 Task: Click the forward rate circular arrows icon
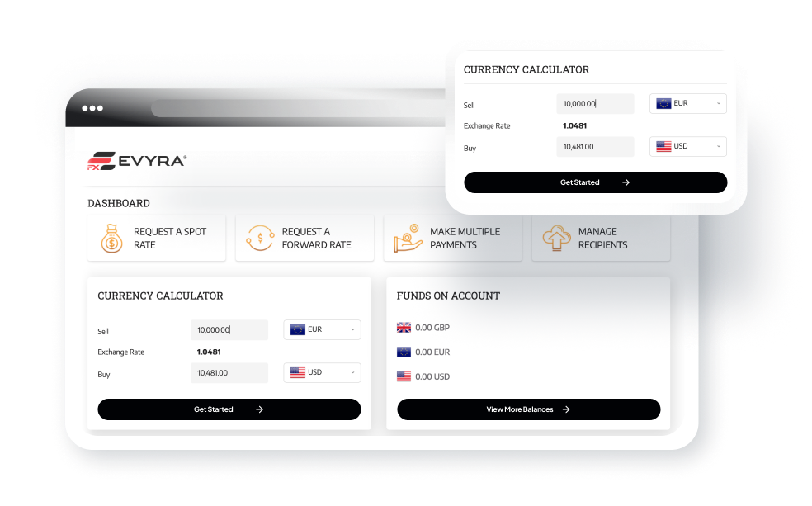pyautogui.click(x=260, y=239)
